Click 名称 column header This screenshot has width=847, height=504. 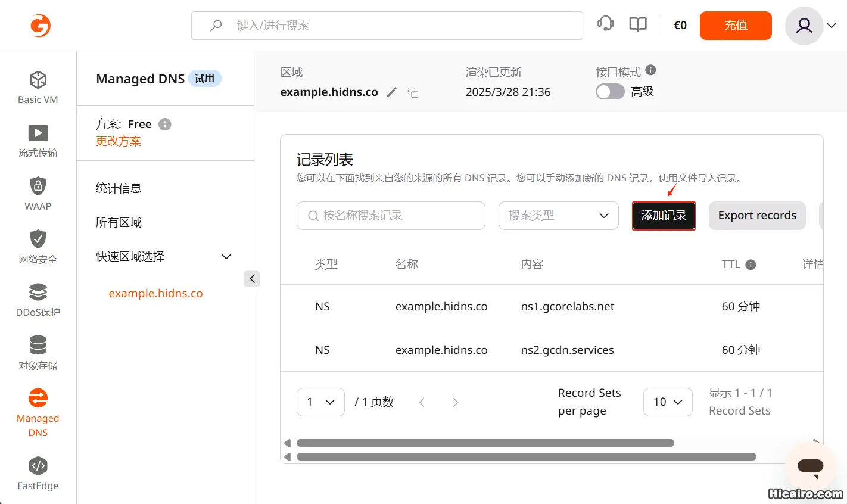click(407, 265)
